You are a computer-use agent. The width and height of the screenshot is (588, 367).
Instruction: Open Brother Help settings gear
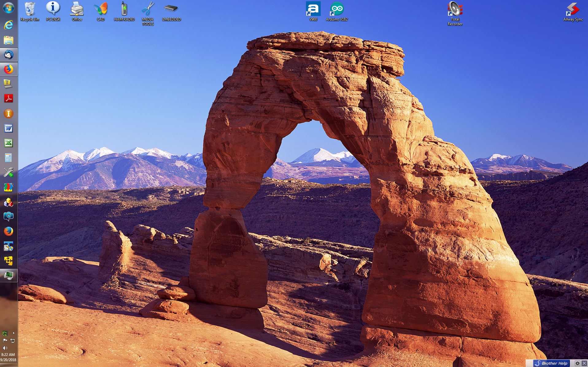point(577,363)
